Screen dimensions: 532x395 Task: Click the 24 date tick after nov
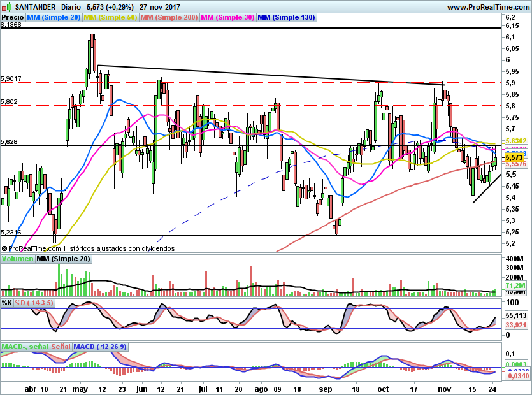[x=492, y=389]
